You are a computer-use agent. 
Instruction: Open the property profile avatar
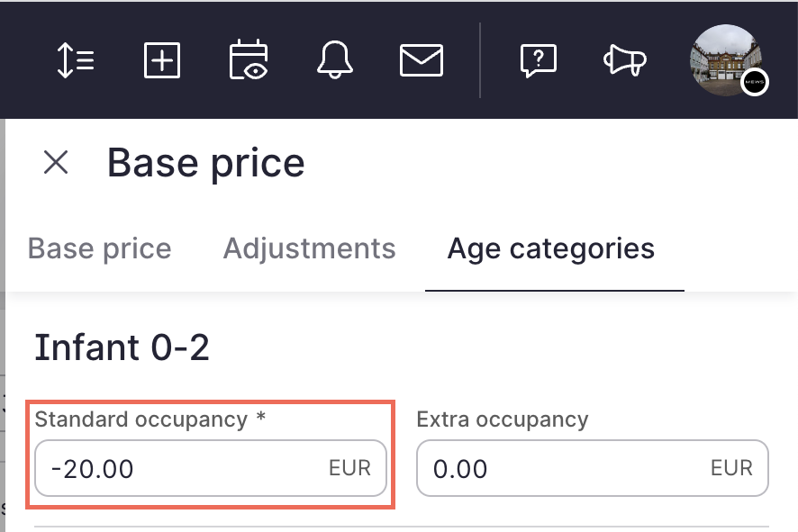pyautogui.click(x=726, y=60)
